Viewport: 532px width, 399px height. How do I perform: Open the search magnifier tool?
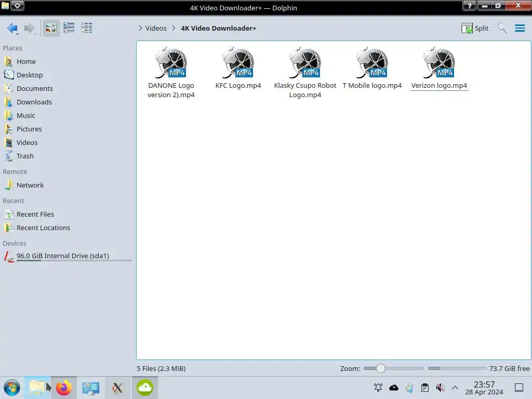pos(502,28)
